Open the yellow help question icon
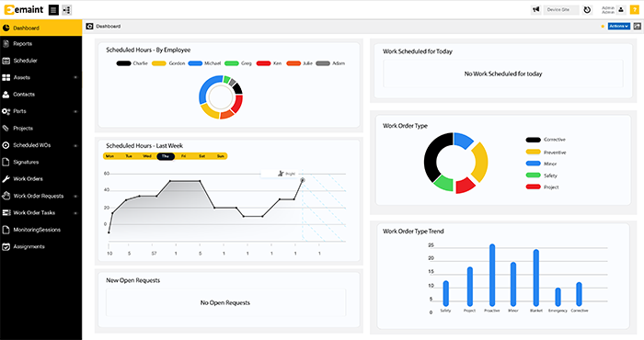The image size is (644, 340). pos(635,10)
